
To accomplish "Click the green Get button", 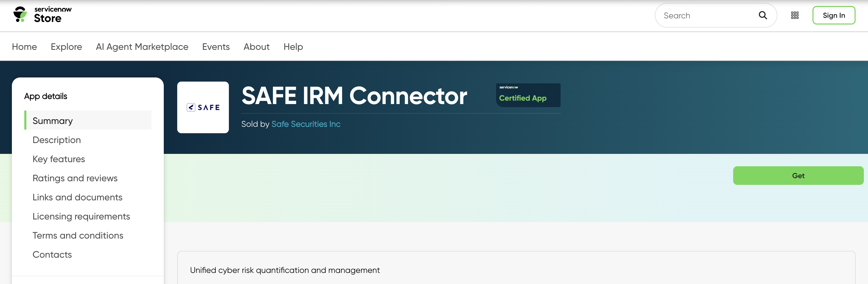I will [x=798, y=176].
